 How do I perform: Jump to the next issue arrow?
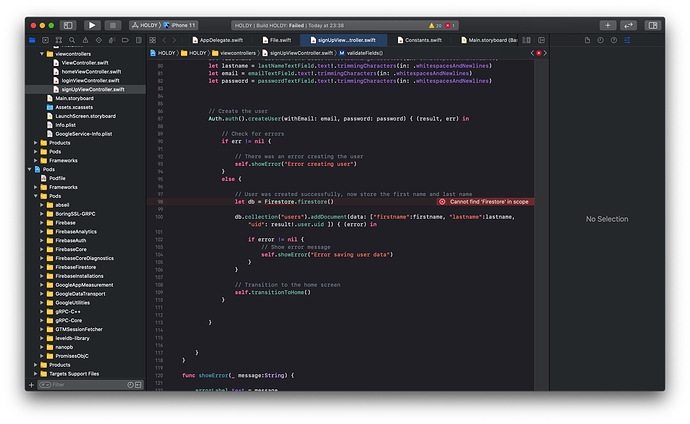pos(545,53)
